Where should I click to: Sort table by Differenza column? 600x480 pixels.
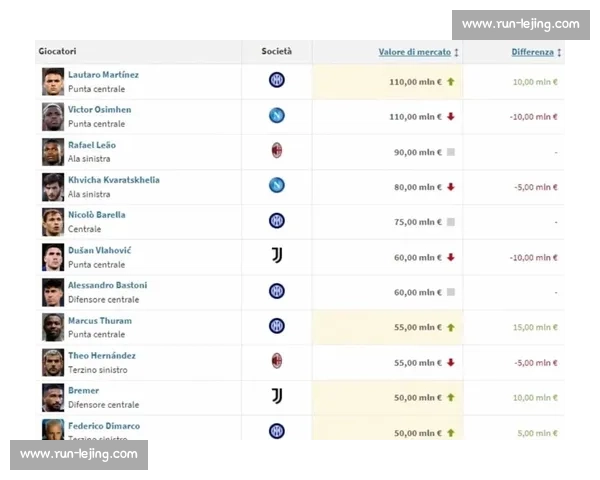[x=532, y=52]
